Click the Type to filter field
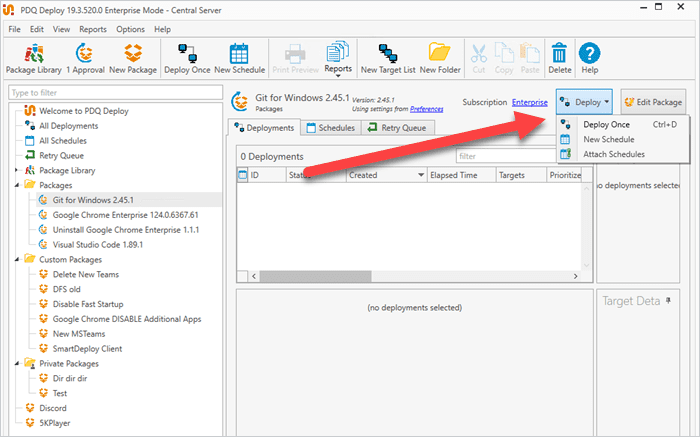 115,92
